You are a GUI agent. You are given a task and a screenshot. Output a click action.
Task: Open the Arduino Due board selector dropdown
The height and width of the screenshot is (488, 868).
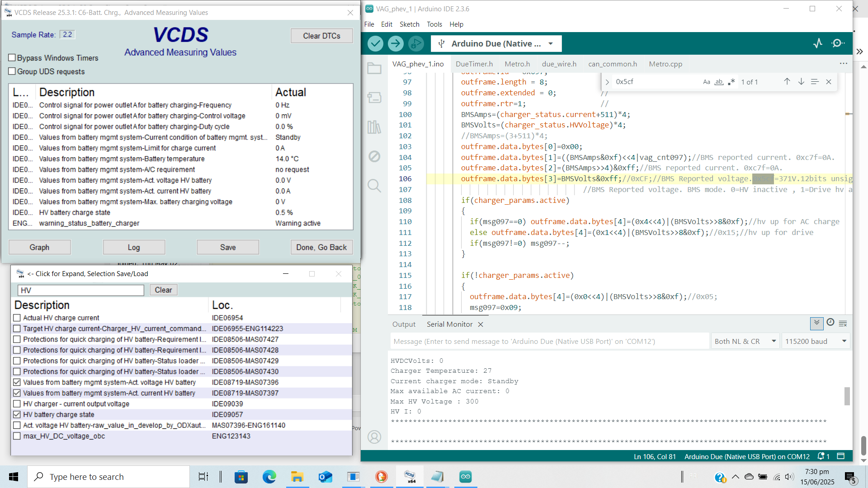point(496,43)
